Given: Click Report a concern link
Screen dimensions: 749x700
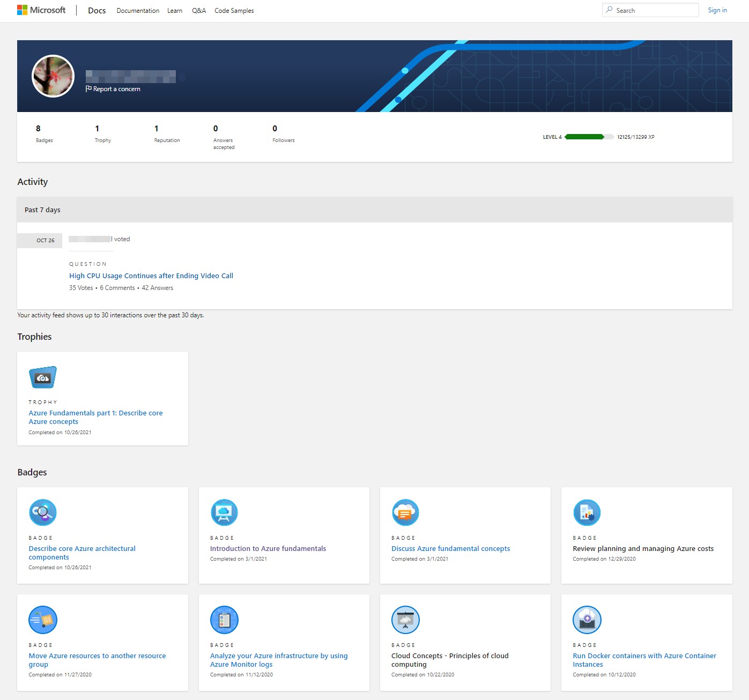Looking at the screenshot, I should tap(116, 89).
